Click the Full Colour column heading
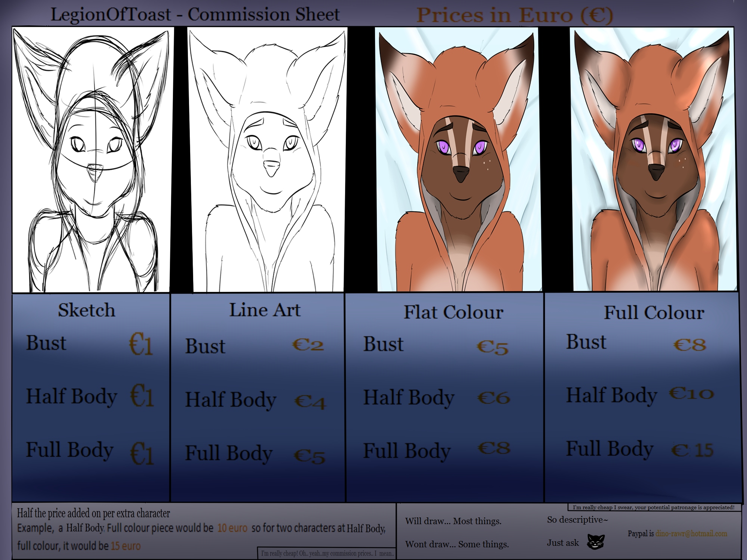The image size is (747, 560). tap(654, 312)
